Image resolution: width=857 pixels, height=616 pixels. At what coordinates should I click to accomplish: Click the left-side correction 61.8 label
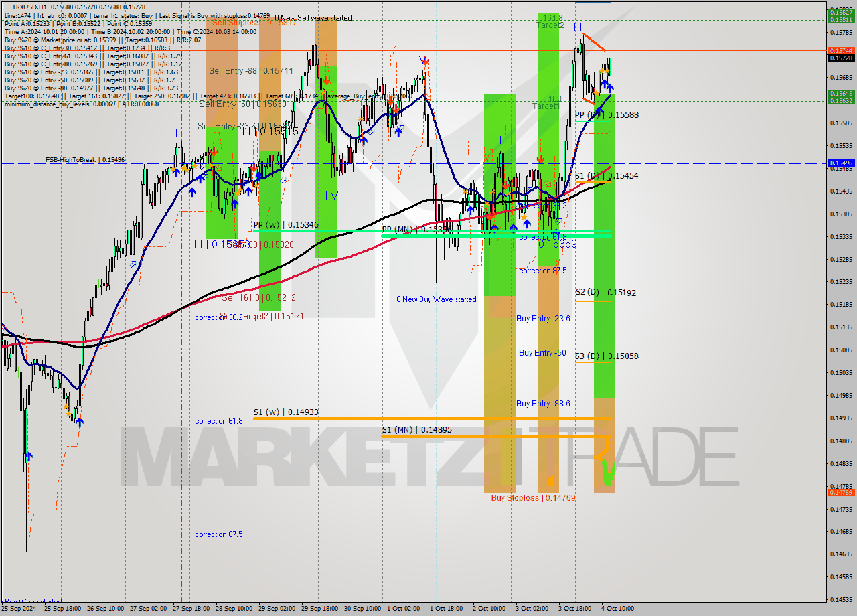pos(219,421)
